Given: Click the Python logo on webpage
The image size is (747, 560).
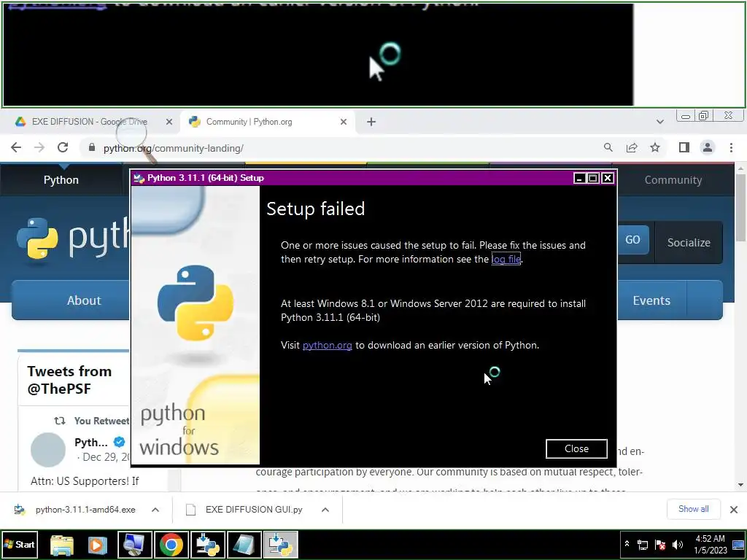Looking at the screenshot, I should (x=71, y=238).
